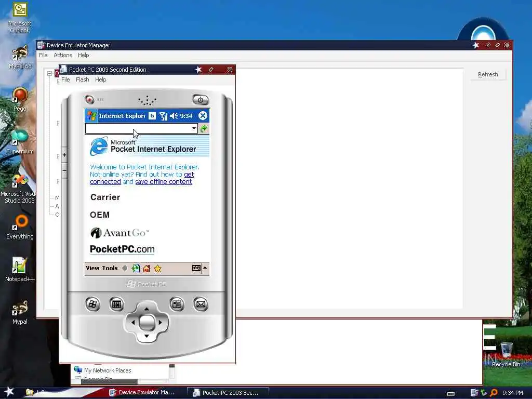Open Supermium desktop shortcut

pyautogui.click(x=20, y=142)
